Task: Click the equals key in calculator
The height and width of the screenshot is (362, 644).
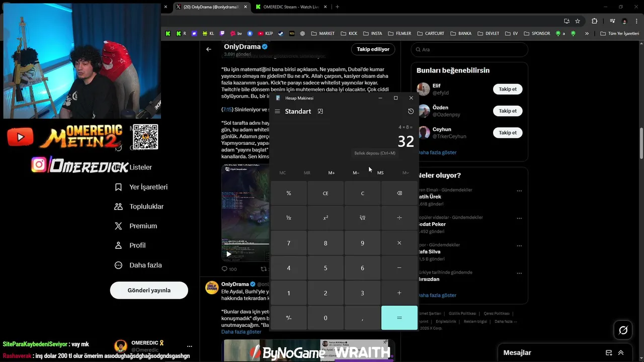Action: click(x=399, y=318)
